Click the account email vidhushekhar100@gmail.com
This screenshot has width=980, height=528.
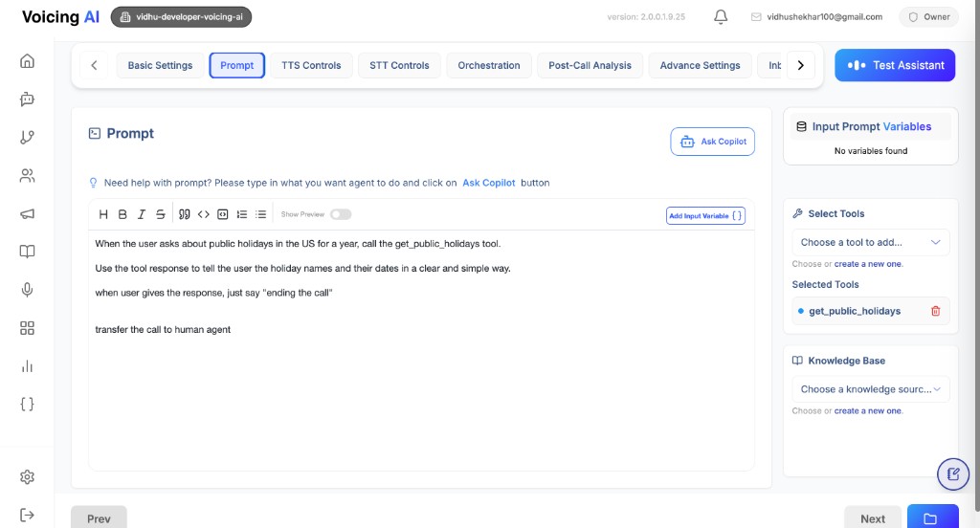pyautogui.click(x=824, y=17)
